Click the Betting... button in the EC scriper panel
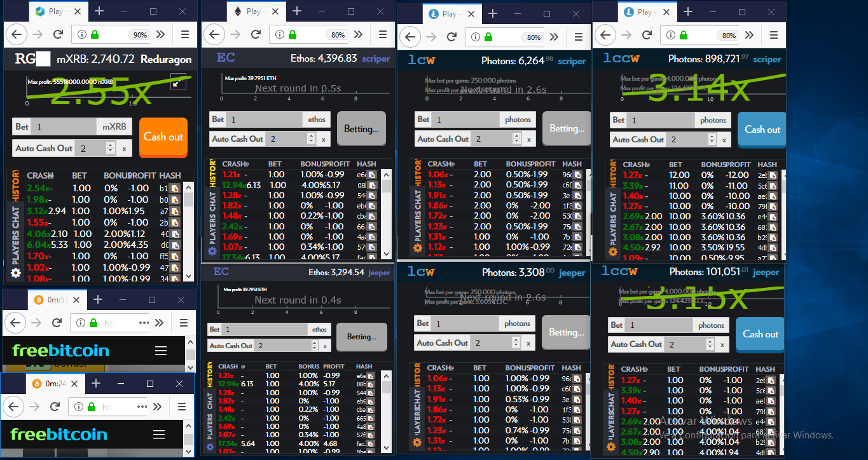This screenshot has height=460, width=868. point(361,129)
